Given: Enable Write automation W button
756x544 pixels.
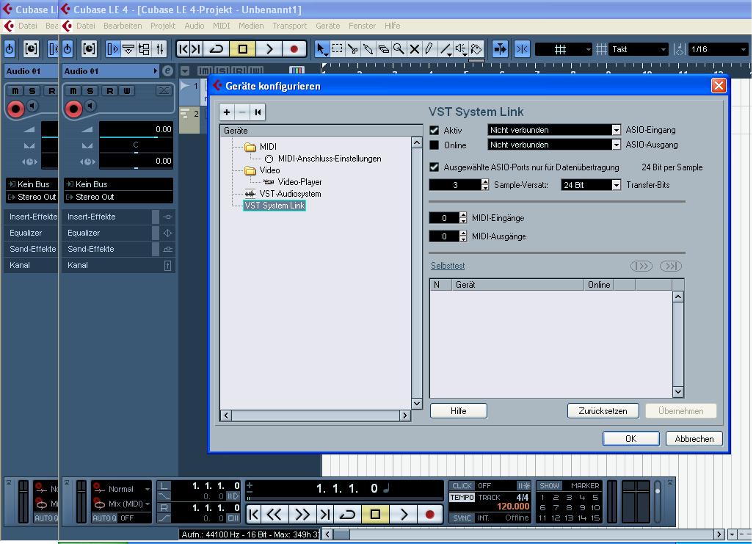Looking at the screenshot, I should pos(127,91).
